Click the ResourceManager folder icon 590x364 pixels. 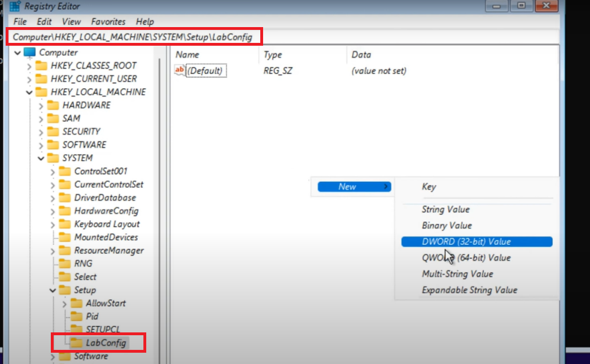click(65, 251)
